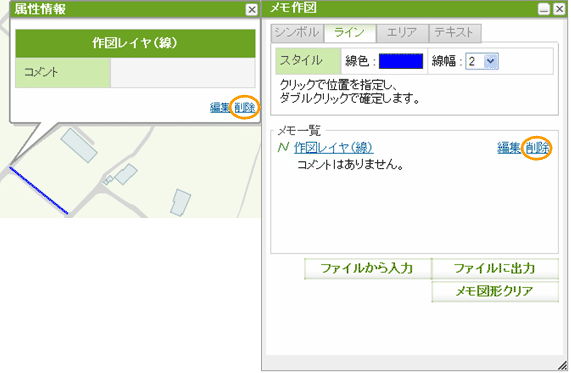
Task: Close the メモ作図 panel
Action: [x=559, y=9]
